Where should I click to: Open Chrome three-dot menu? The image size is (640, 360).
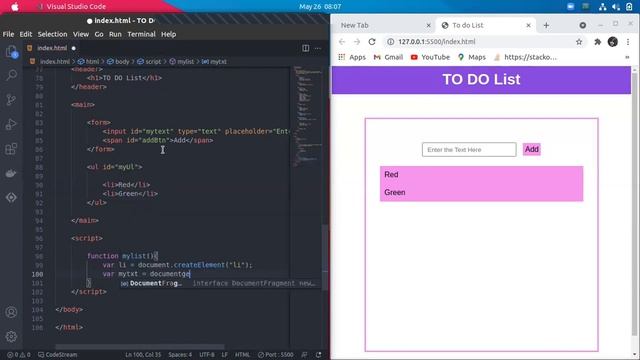(x=628, y=42)
